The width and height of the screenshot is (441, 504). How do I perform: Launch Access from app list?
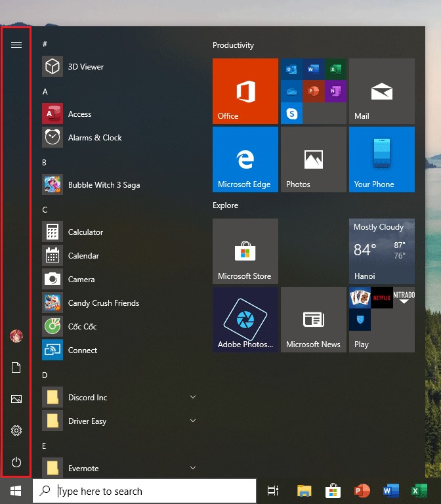(119, 114)
